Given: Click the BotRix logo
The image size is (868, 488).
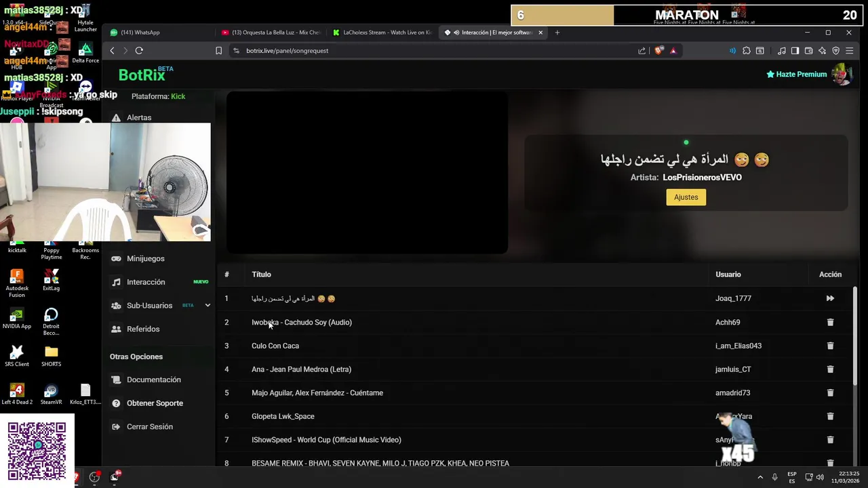Looking at the screenshot, I should [145, 75].
